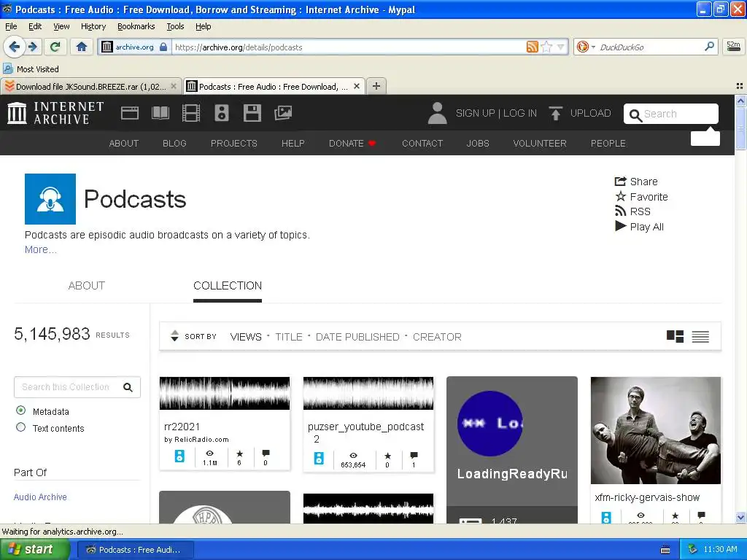Open the Internet Archive Web icon
Screen dimensions: 747x560
pos(130,113)
